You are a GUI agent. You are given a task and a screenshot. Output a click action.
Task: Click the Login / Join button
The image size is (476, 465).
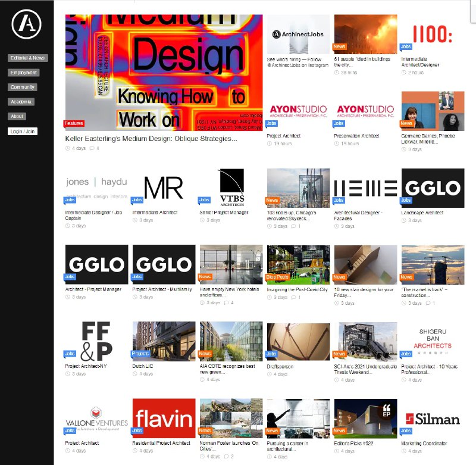[23, 130]
